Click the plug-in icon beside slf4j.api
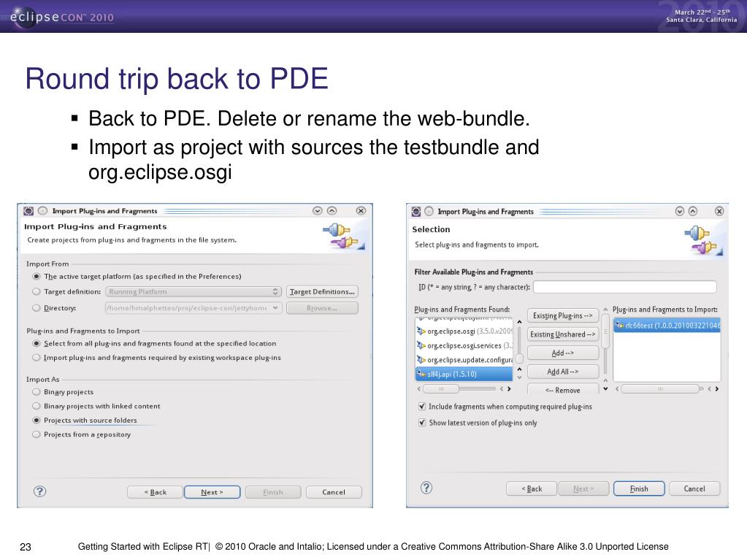Image resolution: width=747 pixels, height=560 pixels. pyautogui.click(x=421, y=374)
